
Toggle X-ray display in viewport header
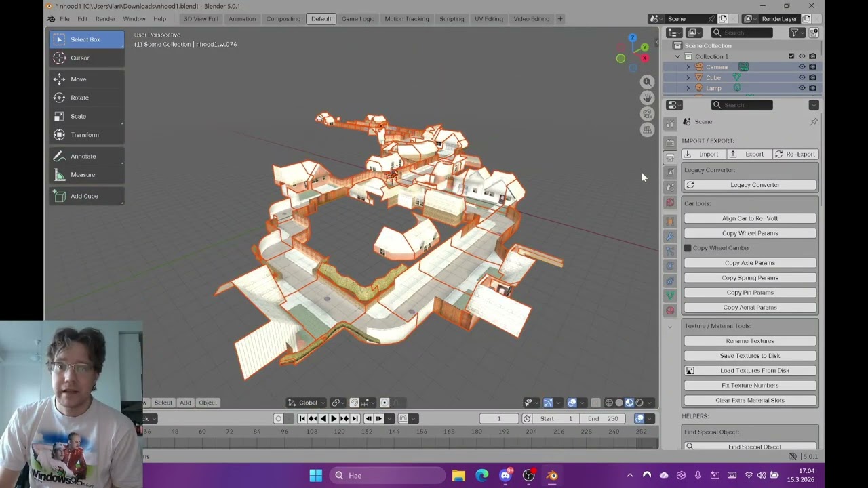click(x=595, y=403)
